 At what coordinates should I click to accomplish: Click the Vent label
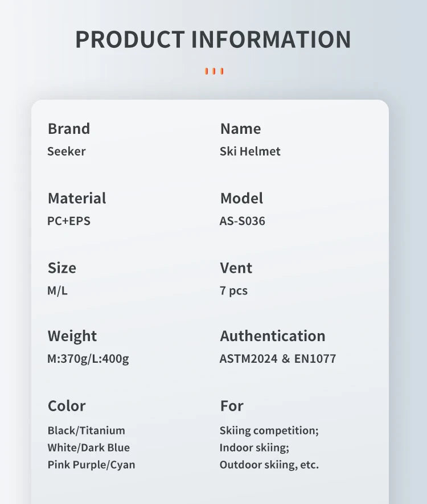tap(236, 268)
